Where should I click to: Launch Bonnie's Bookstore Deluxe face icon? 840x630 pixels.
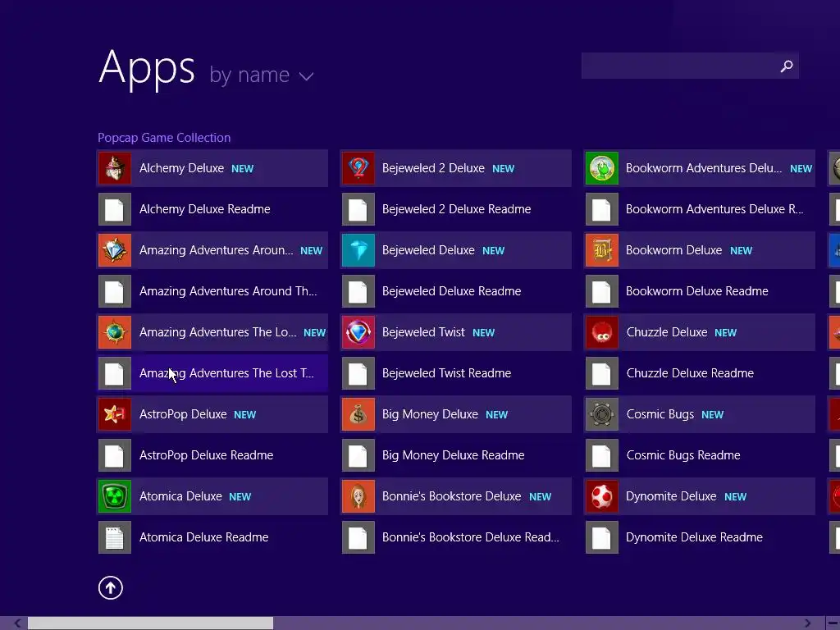pyautogui.click(x=358, y=496)
